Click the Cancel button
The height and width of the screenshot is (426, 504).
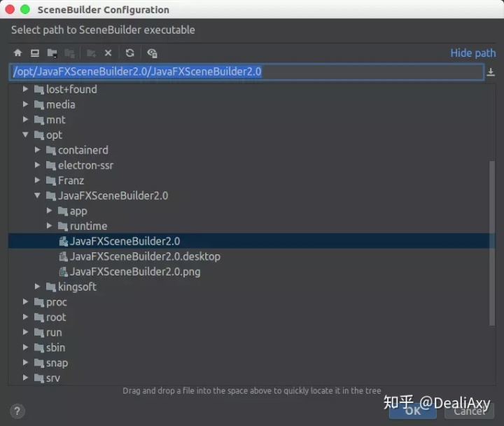coord(469,411)
